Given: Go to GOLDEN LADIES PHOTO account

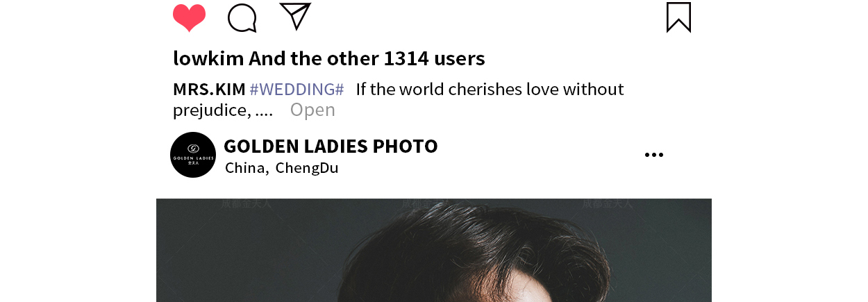Looking at the screenshot, I should 331,146.
